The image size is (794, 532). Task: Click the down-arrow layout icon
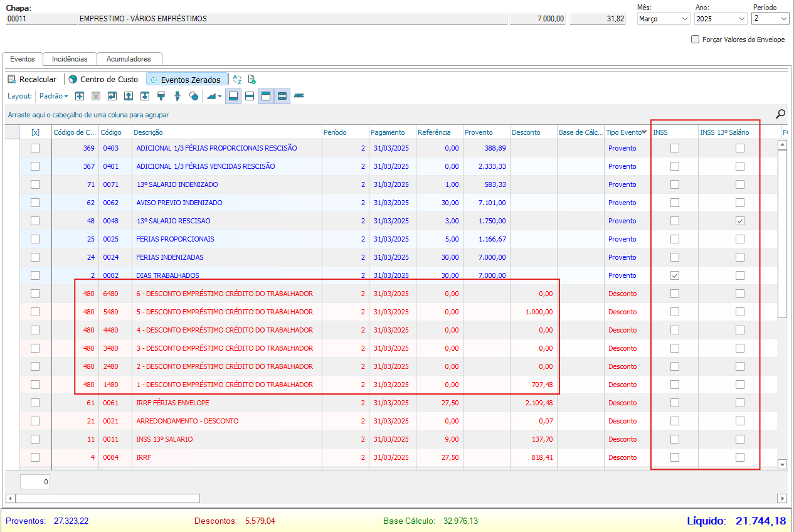tap(145, 96)
